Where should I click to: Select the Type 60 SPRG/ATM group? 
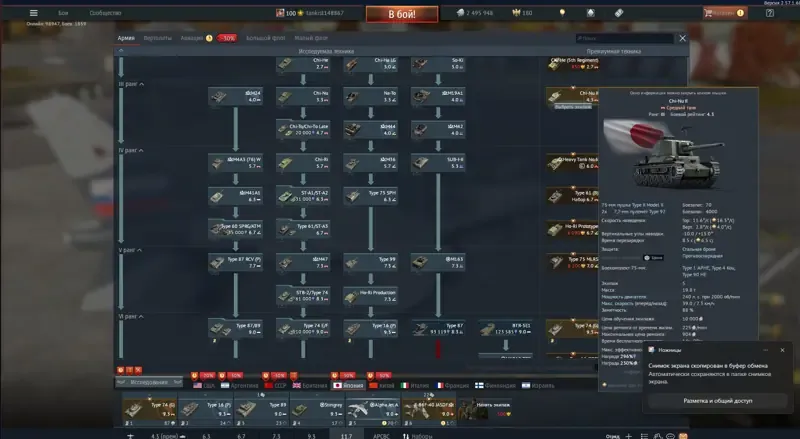coord(235,229)
